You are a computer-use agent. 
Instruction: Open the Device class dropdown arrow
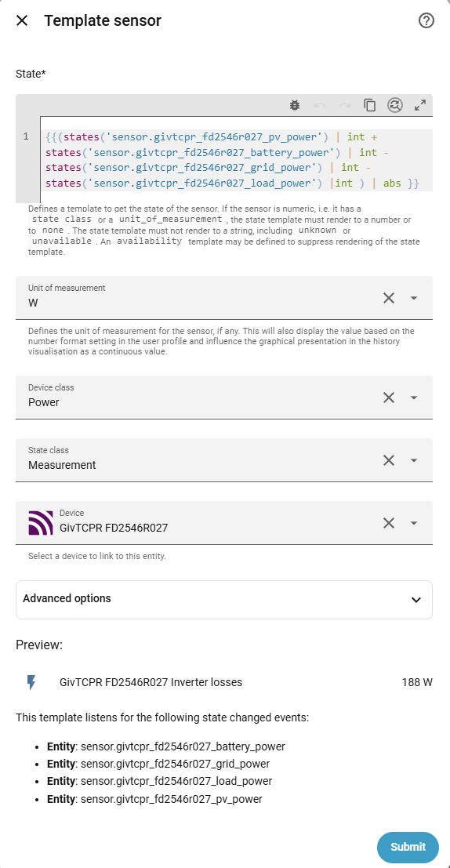tap(414, 398)
